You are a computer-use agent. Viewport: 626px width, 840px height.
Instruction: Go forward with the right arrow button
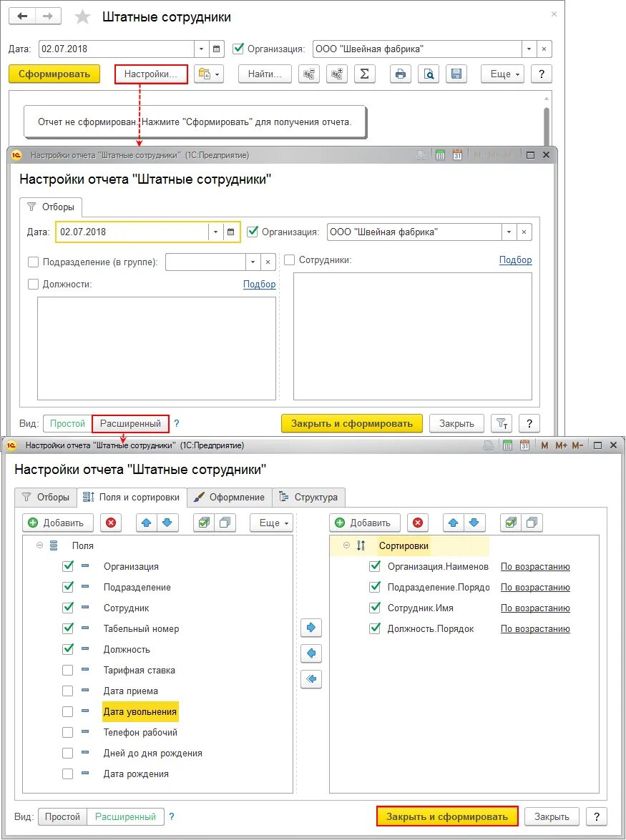[48, 16]
